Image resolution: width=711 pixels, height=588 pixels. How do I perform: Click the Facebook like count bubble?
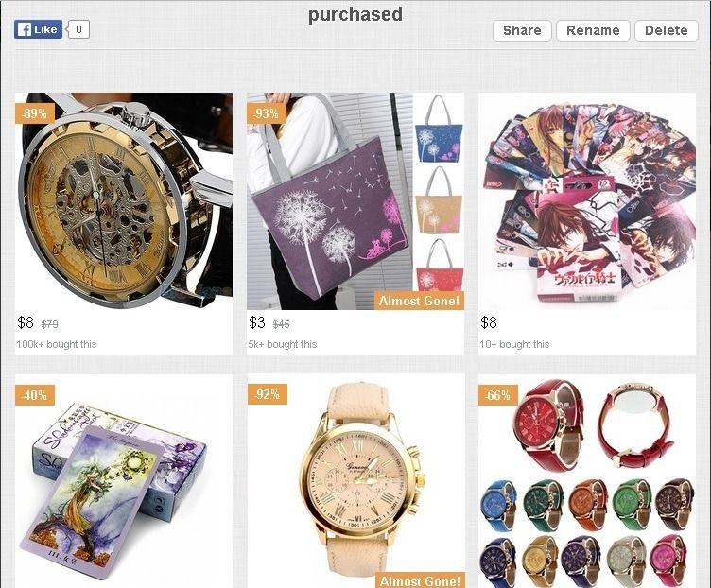(x=78, y=29)
